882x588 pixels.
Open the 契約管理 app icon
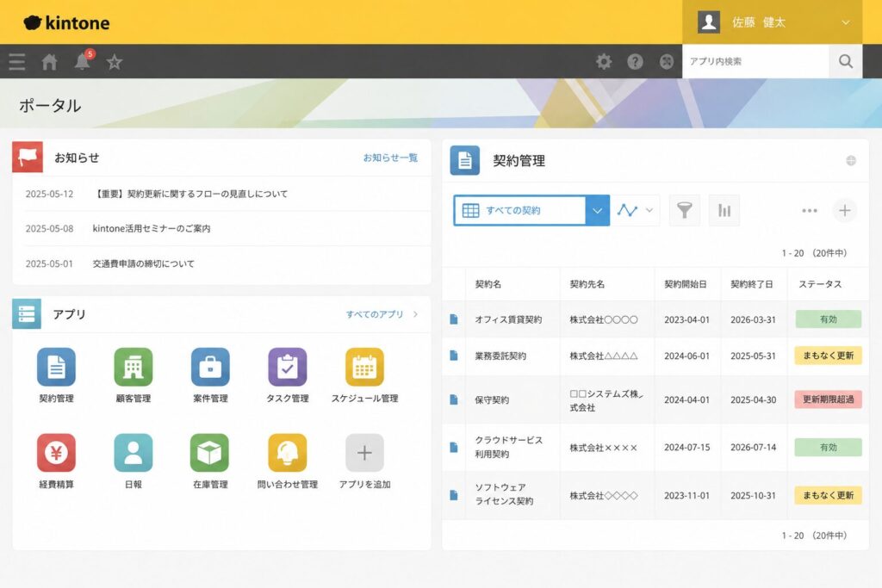(56, 367)
